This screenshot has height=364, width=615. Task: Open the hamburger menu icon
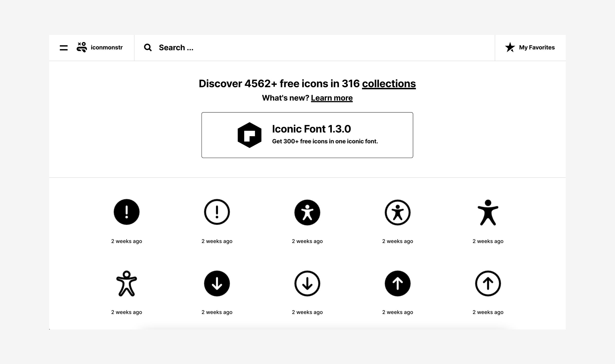(x=63, y=48)
